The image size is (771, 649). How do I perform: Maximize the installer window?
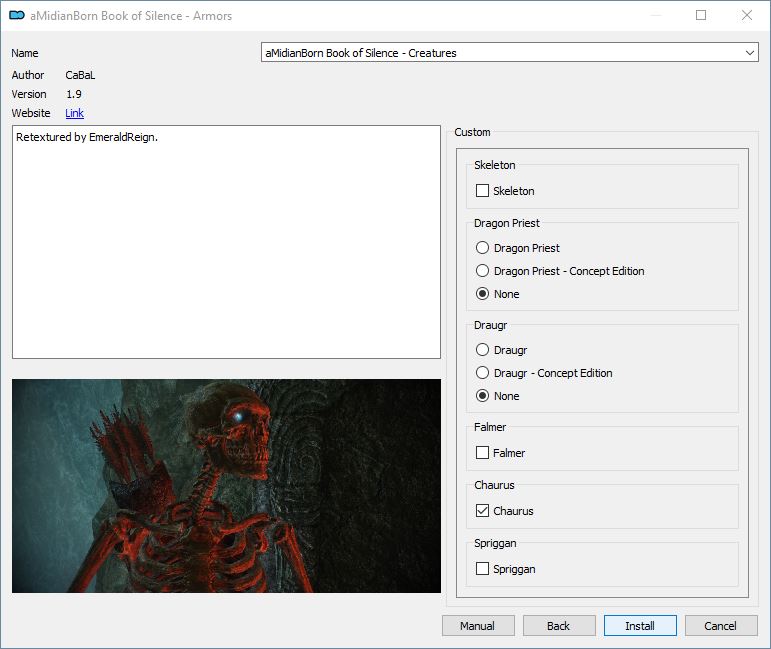701,15
